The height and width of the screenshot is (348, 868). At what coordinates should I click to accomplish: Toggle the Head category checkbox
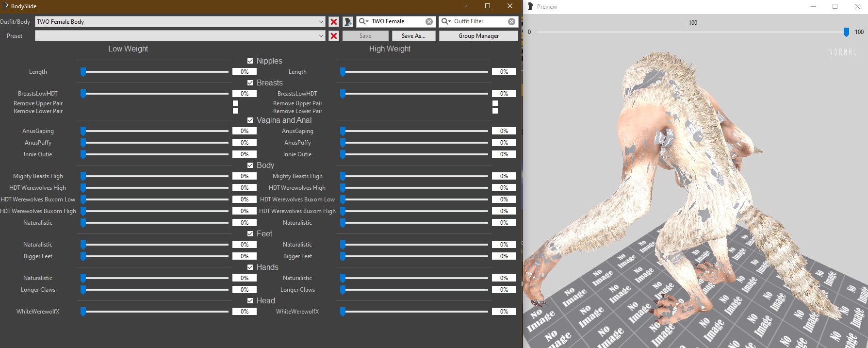(x=250, y=300)
